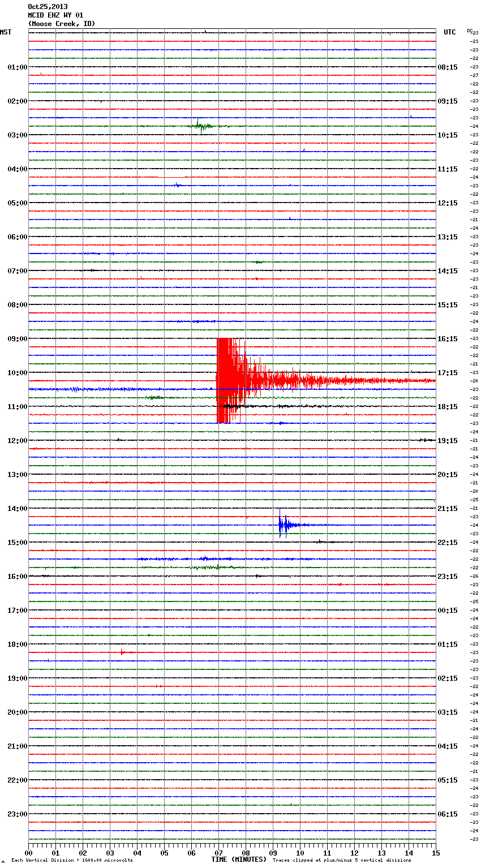Image resolution: width=481 pixels, height=868 pixels.
Task: Click minute-axis tick label "07" at bottom
Action: [x=218, y=853]
